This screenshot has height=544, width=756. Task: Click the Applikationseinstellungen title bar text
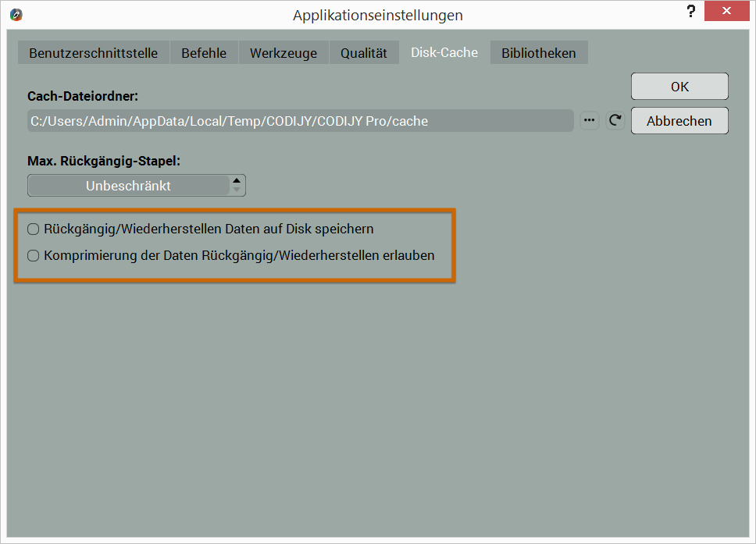point(378,15)
